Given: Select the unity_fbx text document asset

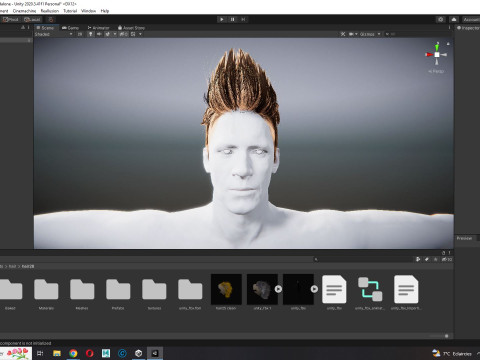Looking at the screenshot, I should [334, 289].
